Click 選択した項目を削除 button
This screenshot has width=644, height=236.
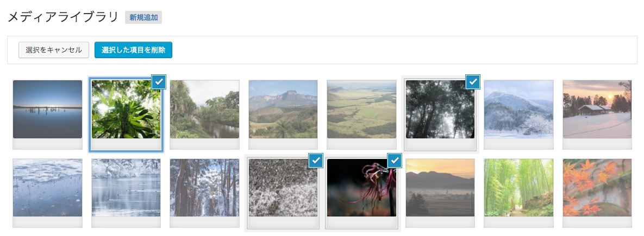[x=134, y=50]
